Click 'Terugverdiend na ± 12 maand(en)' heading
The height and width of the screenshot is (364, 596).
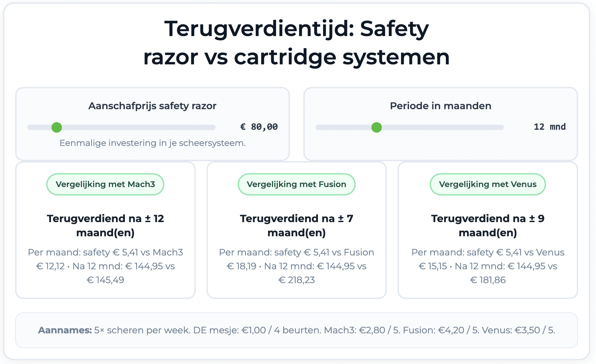(x=105, y=225)
